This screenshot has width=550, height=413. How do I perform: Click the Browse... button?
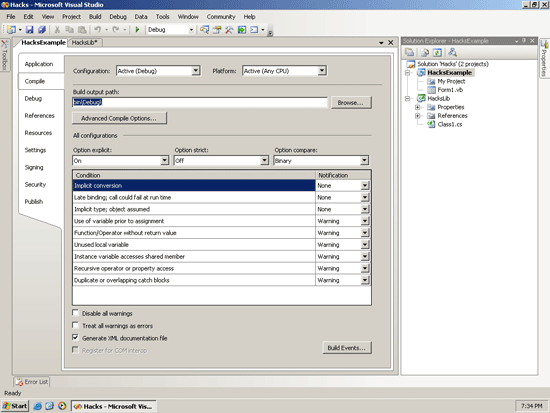[x=351, y=102]
